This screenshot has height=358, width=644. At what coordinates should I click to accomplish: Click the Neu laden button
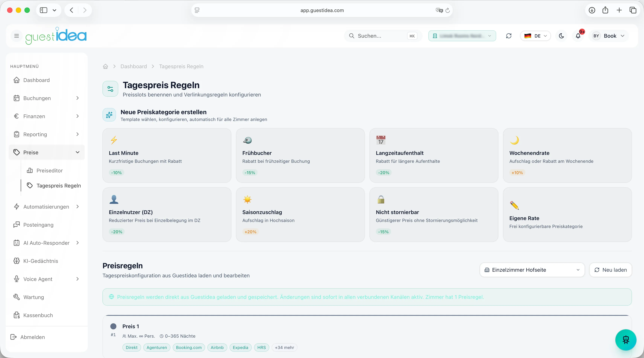610,270
